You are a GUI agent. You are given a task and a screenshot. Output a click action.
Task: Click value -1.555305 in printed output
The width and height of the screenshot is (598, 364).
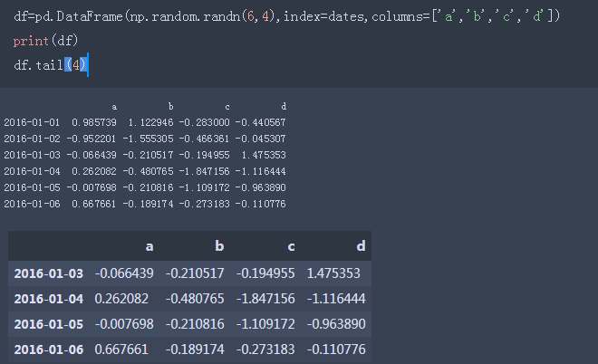[148, 139]
